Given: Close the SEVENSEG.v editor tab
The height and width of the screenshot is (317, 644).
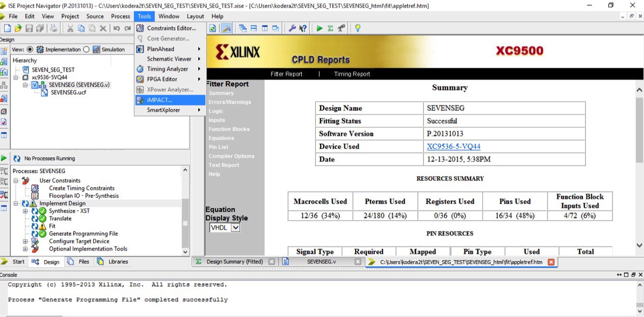Looking at the screenshot, I should point(358,262).
